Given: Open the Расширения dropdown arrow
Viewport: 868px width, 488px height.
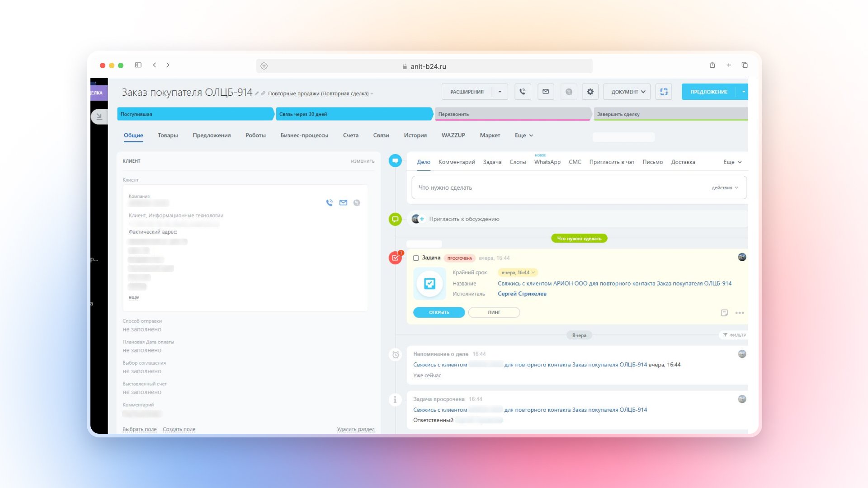Looking at the screenshot, I should pyautogui.click(x=500, y=92).
